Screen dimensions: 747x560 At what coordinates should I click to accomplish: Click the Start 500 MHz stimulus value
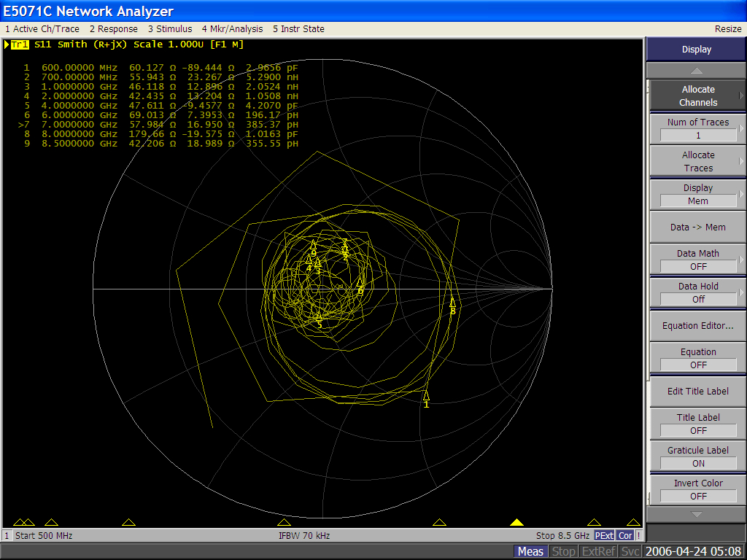pos(44,536)
